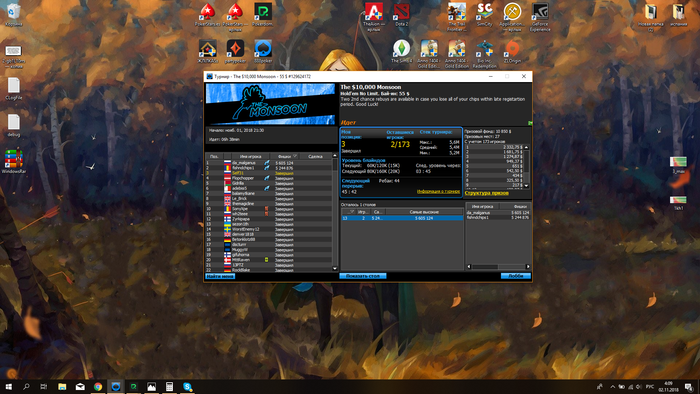Click down arrow of prize list scrollbar

[526, 185]
